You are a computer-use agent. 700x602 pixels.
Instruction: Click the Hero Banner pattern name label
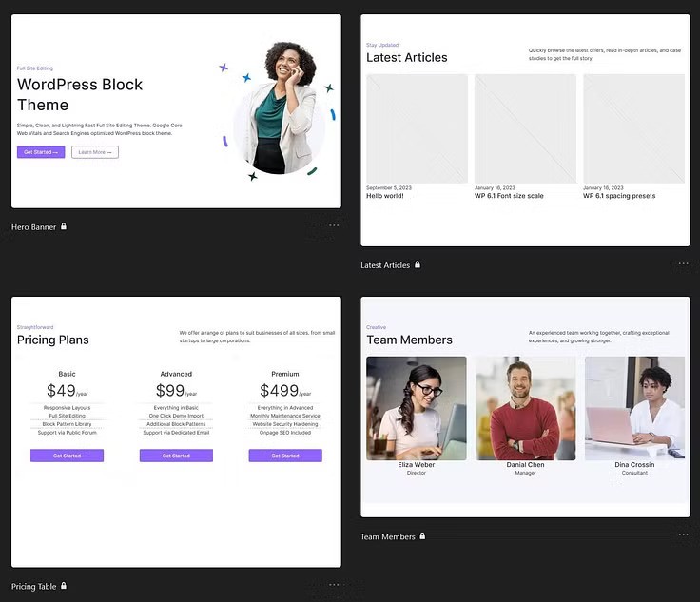[x=33, y=227]
